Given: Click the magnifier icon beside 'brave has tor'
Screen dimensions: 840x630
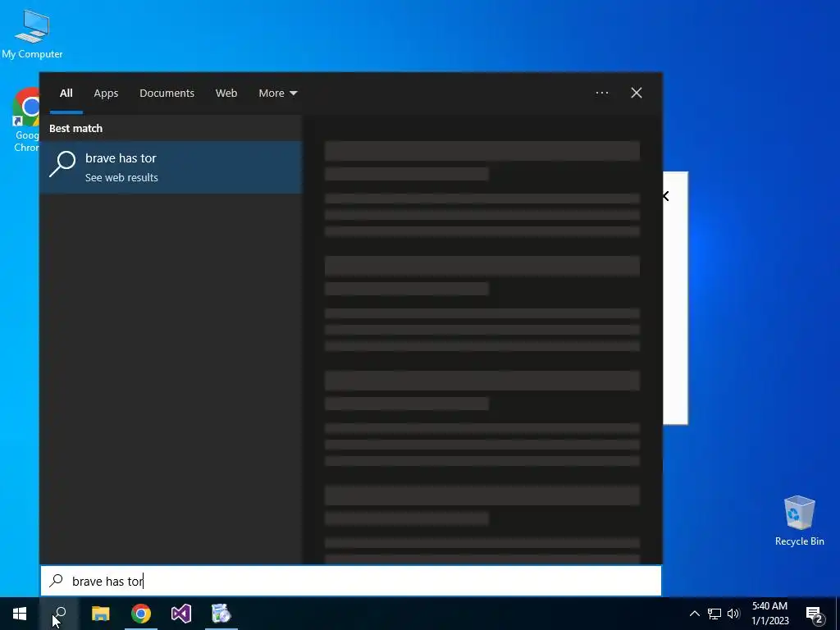Looking at the screenshot, I should click(x=62, y=164).
